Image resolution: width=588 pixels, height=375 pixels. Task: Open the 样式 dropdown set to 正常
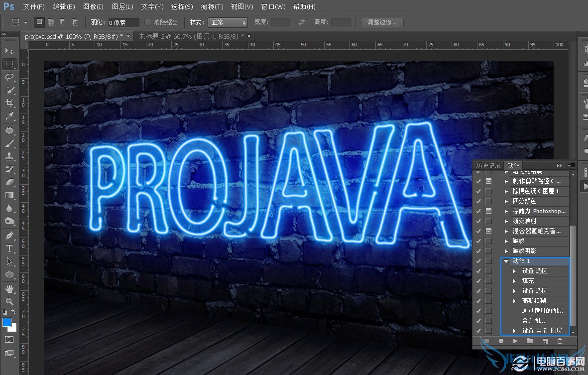pyautogui.click(x=228, y=22)
